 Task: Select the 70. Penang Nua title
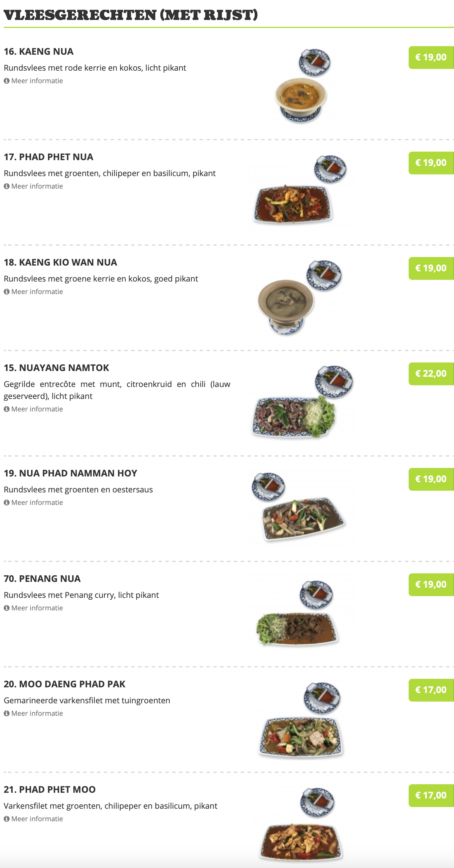(x=42, y=579)
